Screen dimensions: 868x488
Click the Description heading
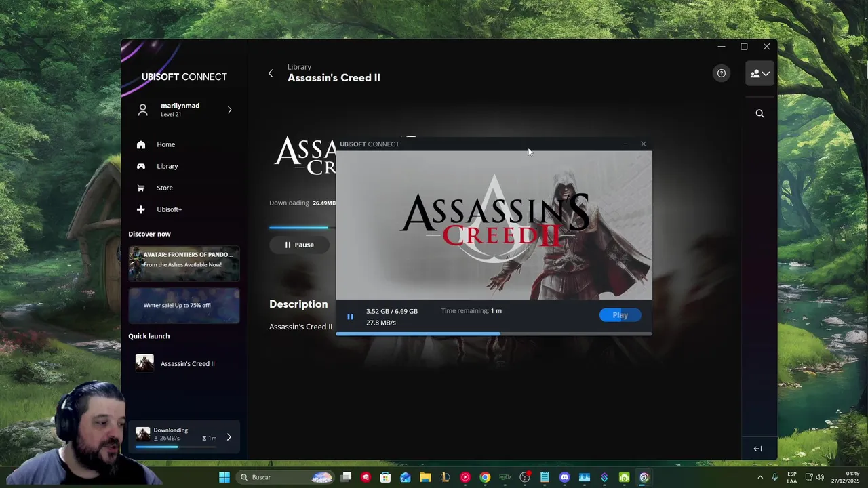pos(298,304)
